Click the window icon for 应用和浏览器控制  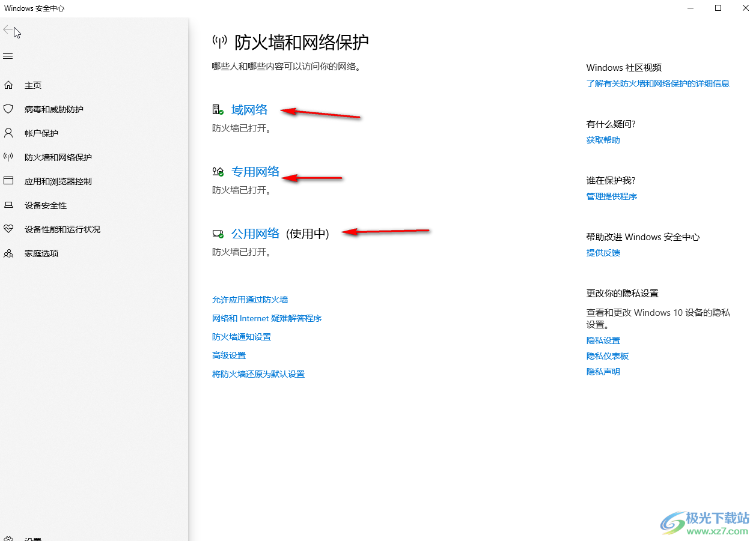[x=8, y=181]
